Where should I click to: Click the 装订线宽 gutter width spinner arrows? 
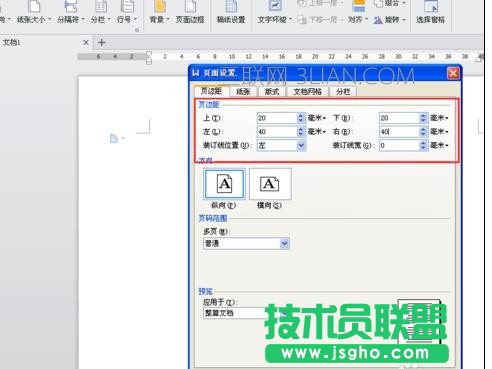point(423,145)
